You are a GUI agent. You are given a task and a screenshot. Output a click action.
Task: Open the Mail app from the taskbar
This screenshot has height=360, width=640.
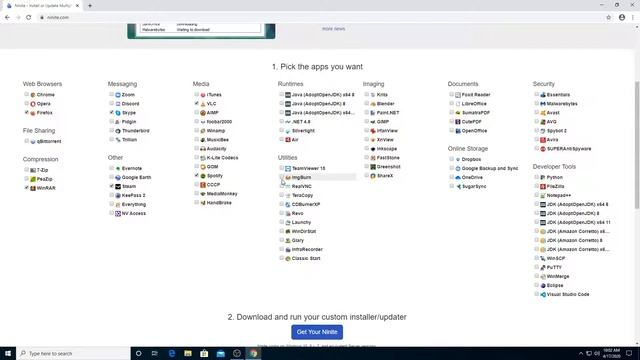220,353
